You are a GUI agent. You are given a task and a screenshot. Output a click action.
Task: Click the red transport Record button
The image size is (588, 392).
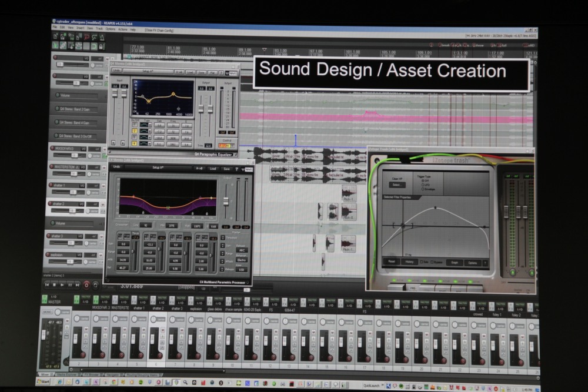click(x=86, y=285)
